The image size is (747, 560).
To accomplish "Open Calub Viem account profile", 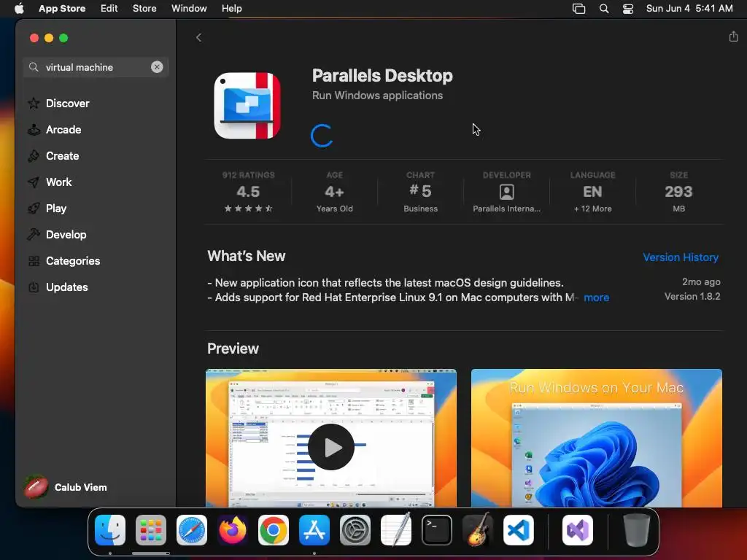I will [x=66, y=487].
